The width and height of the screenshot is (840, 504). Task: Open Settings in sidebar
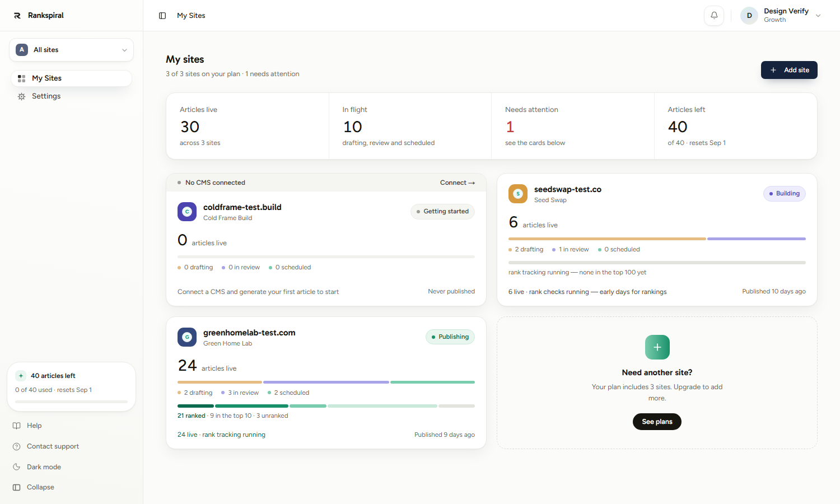click(x=71, y=96)
